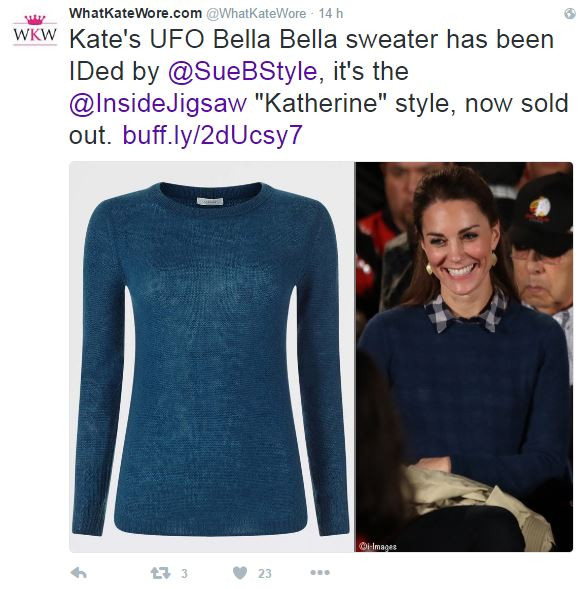View the retweet count of 3
Screen dimensions: 581x589
click(184, 573)
